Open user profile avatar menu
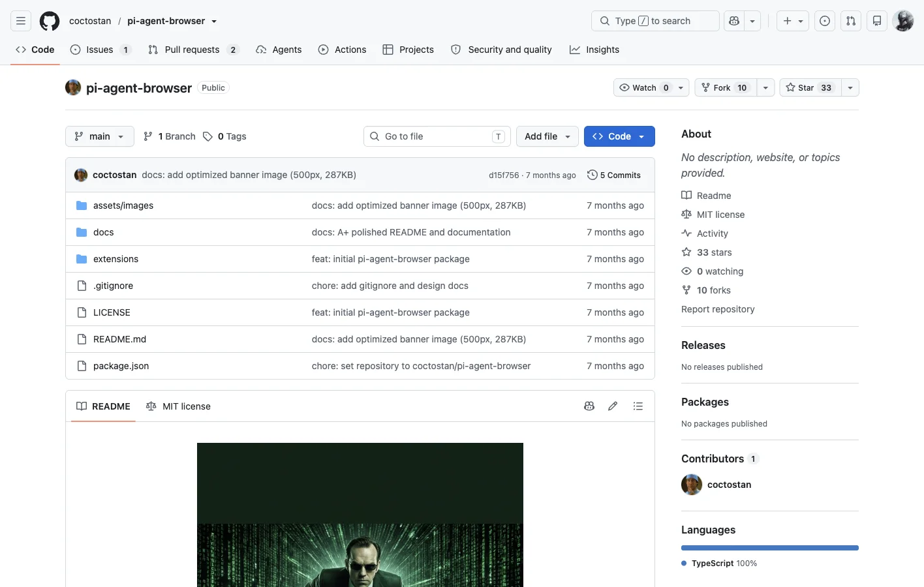924x587 pixels. click(903, 21)
